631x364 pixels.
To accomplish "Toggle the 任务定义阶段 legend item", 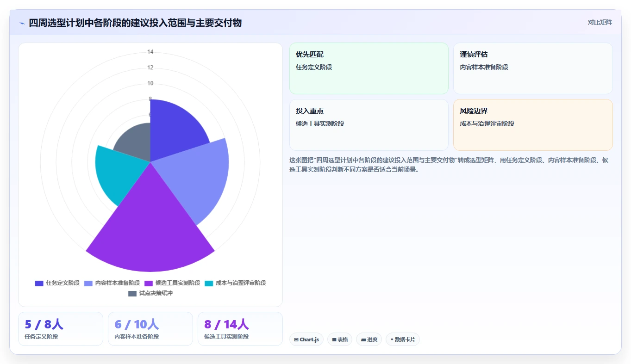I will click(57, 283).
